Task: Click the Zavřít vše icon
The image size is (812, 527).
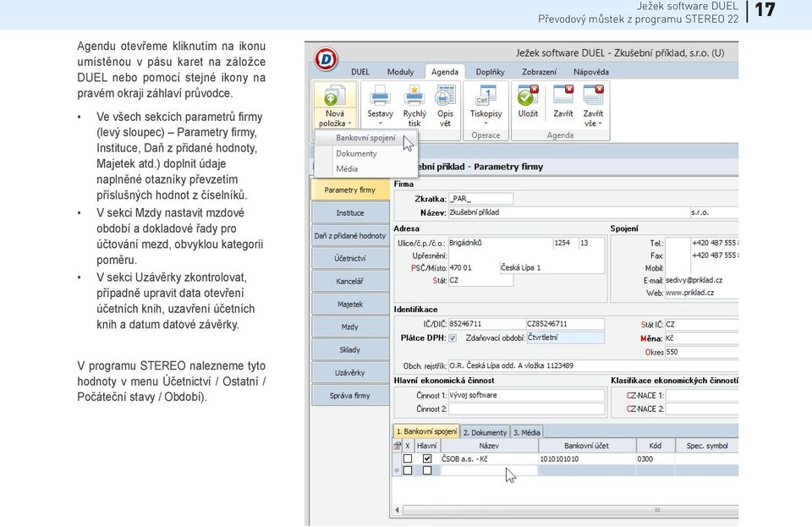Action: tap(593, 96)
